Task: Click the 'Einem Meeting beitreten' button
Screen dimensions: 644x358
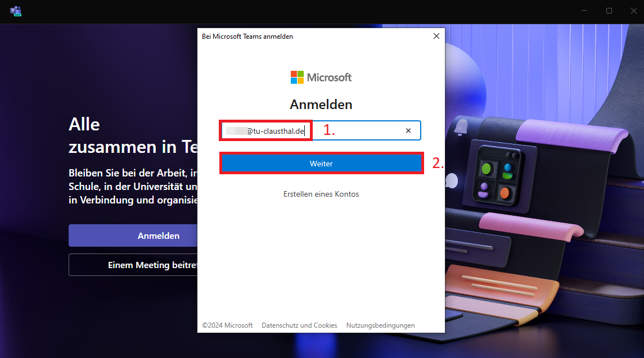Action: (133, 265)
